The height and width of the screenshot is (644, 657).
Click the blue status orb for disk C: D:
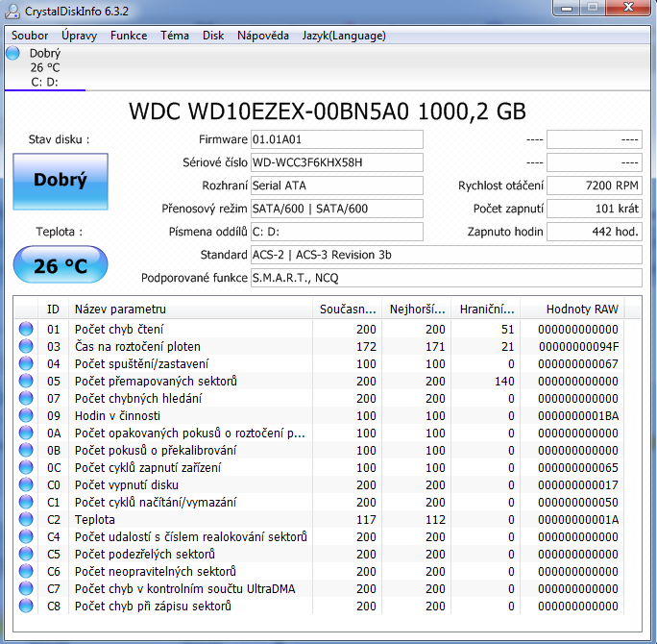[12, 53]
